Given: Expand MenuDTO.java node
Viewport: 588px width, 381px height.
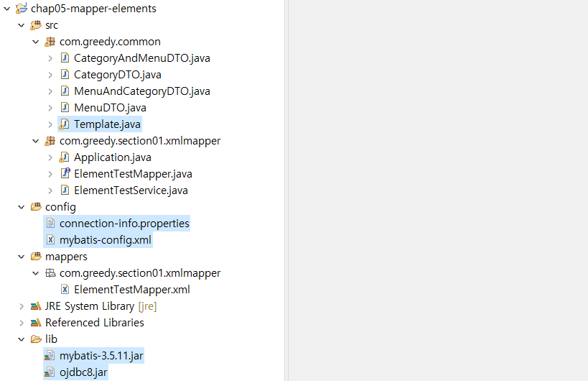Looking at the screenshot, I should point(50,108).
